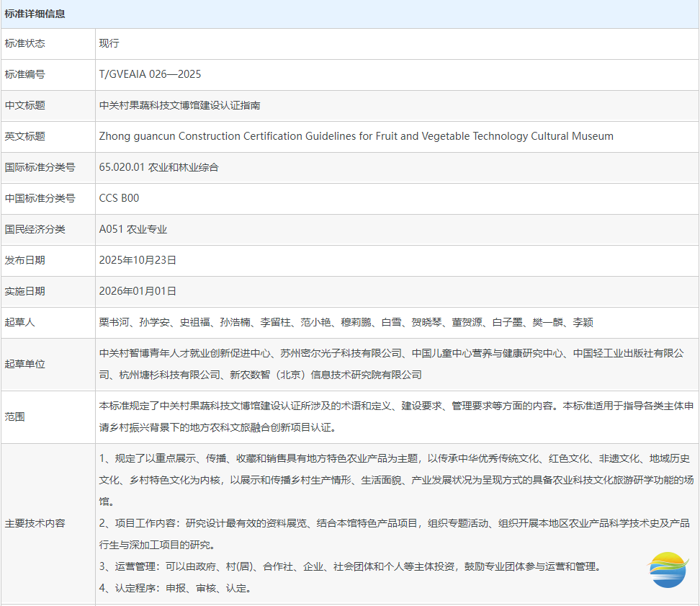Click the CCS B00 classification text
This screenshot has height=606, width=700.
click(121, 197)
